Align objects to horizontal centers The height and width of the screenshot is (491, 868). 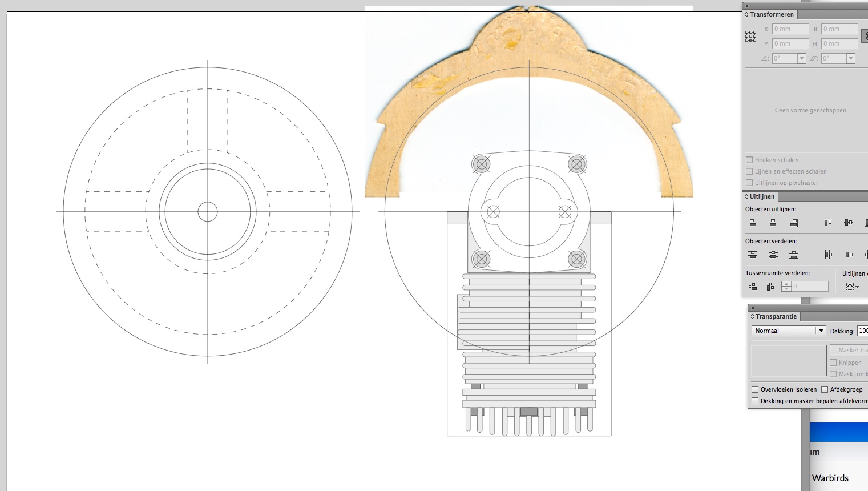(773, 223)
